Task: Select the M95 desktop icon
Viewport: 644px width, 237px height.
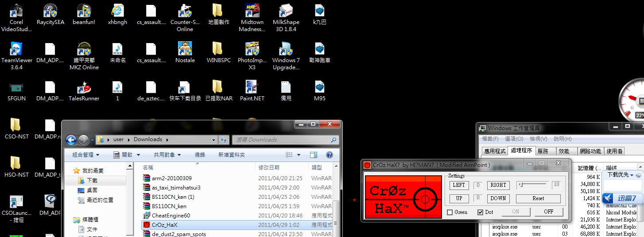Action: [320, 91]
